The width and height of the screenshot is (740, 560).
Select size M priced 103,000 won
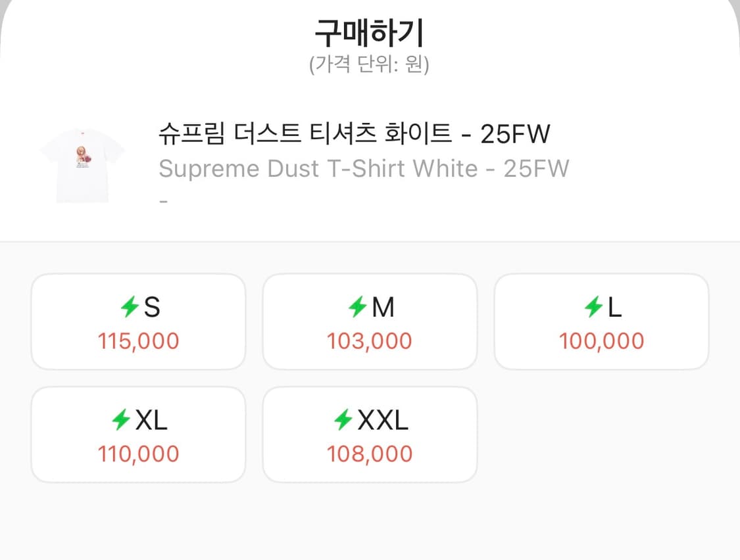[x=370, y=321]
